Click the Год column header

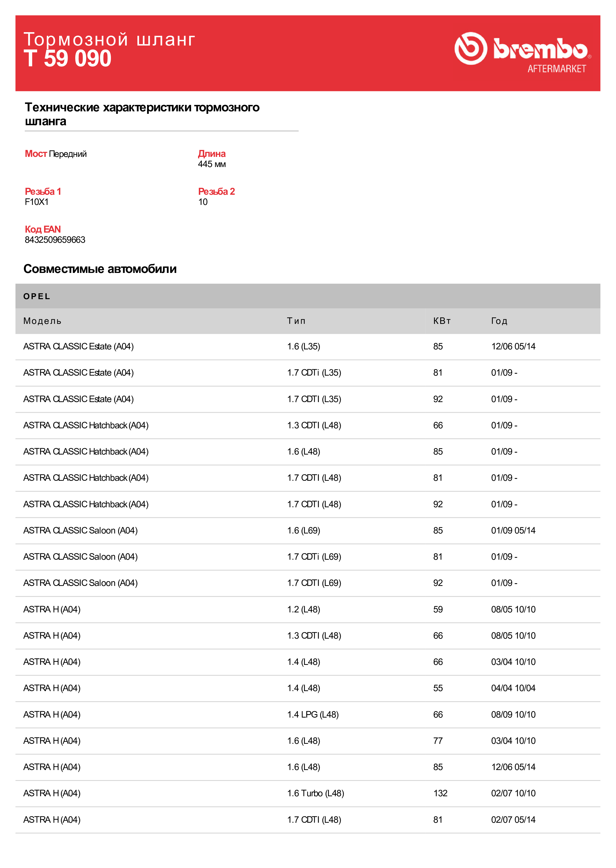499,321
